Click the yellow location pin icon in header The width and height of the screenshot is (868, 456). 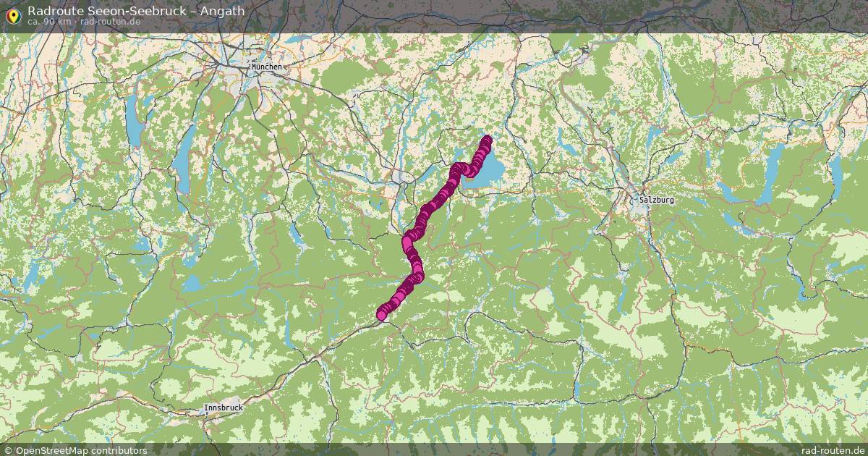(12, 14)
